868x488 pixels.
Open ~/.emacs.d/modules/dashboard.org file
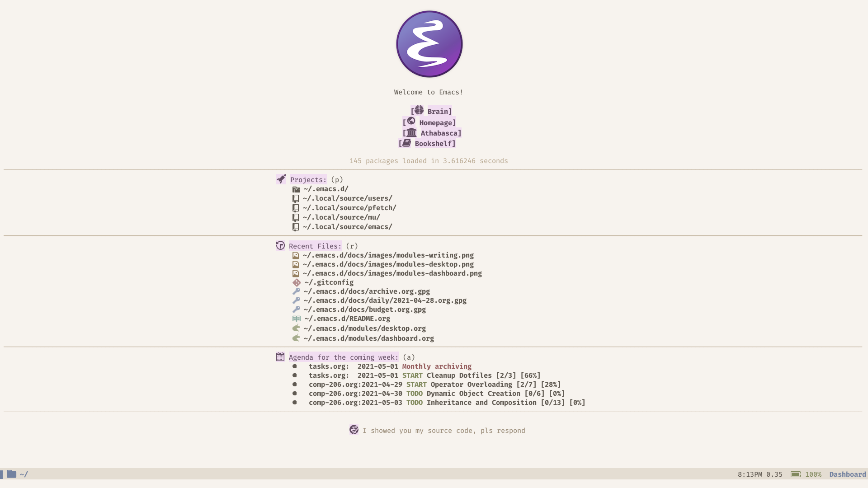tap(369, 338)
